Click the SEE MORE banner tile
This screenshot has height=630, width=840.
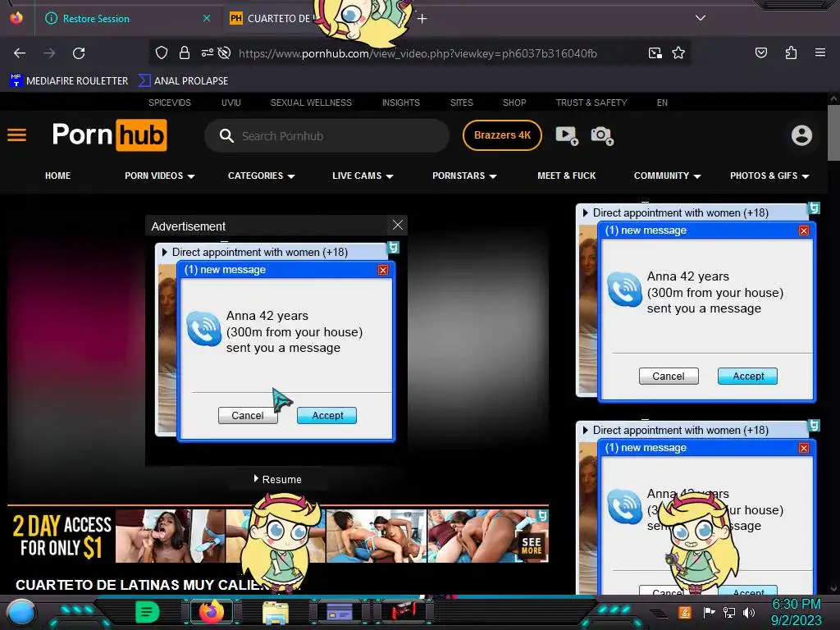(532, 546)
